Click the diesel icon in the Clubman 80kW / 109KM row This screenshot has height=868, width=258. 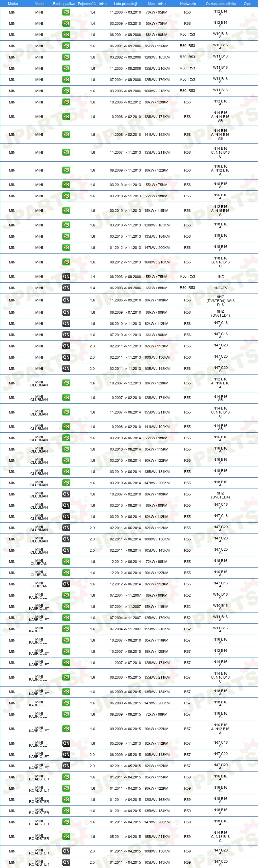pos(66,494)
